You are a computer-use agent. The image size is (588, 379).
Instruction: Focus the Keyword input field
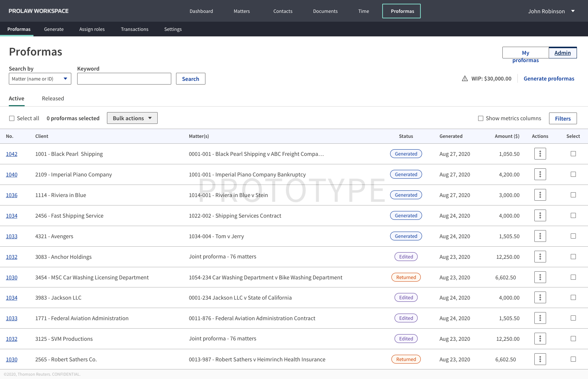point(124,79)
